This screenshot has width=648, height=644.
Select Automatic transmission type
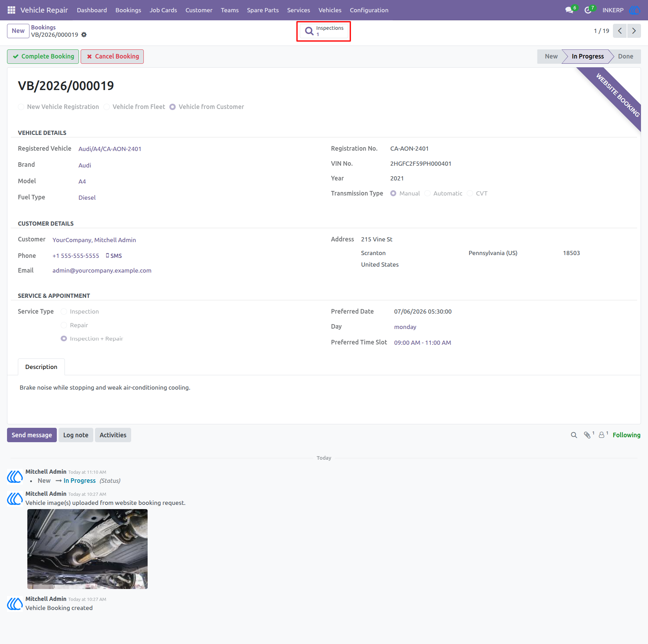coord(427,193)
